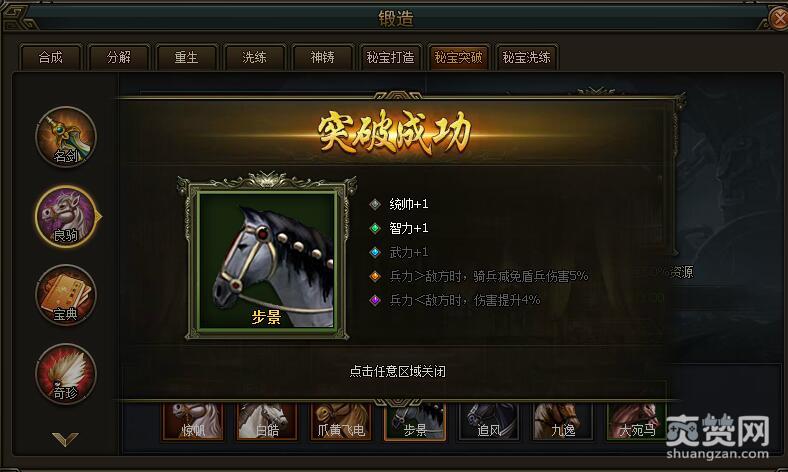Open the 秘宝洗练 tab
Screen dimensions: 788x472
(x=526, y=57)
